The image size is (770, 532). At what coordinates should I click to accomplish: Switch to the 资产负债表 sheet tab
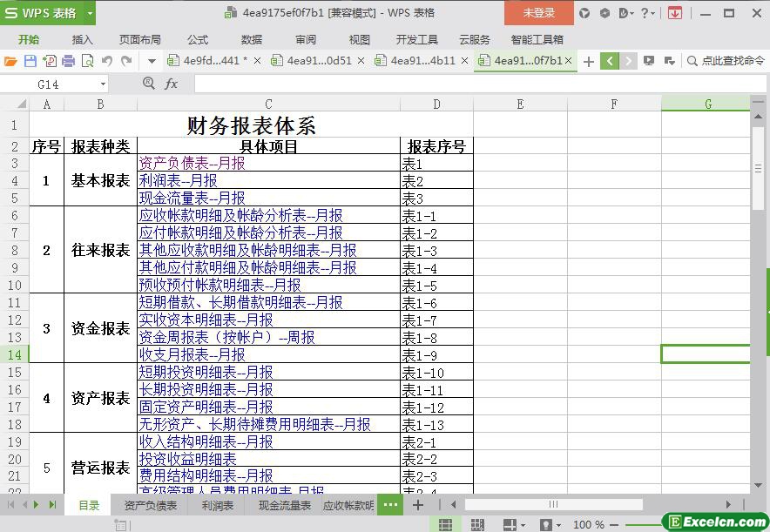click(150, 505)
